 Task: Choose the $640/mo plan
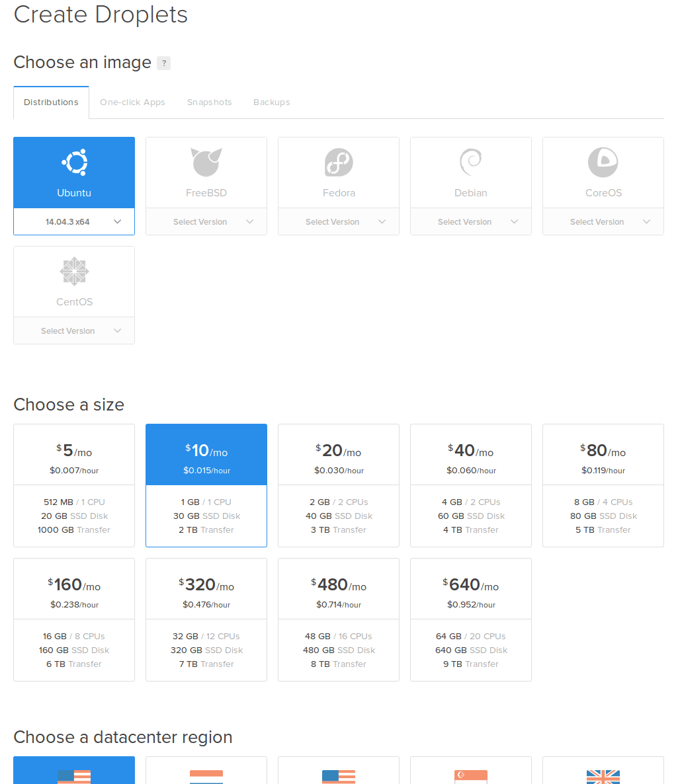pos(470,619)
